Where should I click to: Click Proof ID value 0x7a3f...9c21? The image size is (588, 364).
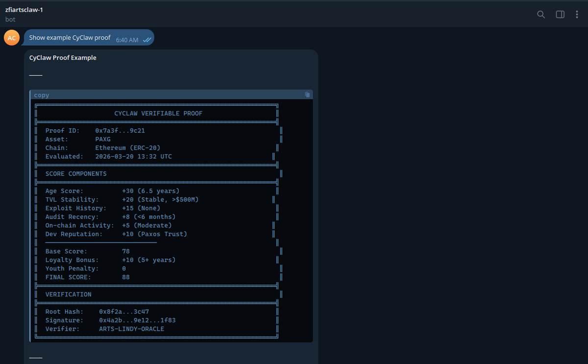point(120,131)
